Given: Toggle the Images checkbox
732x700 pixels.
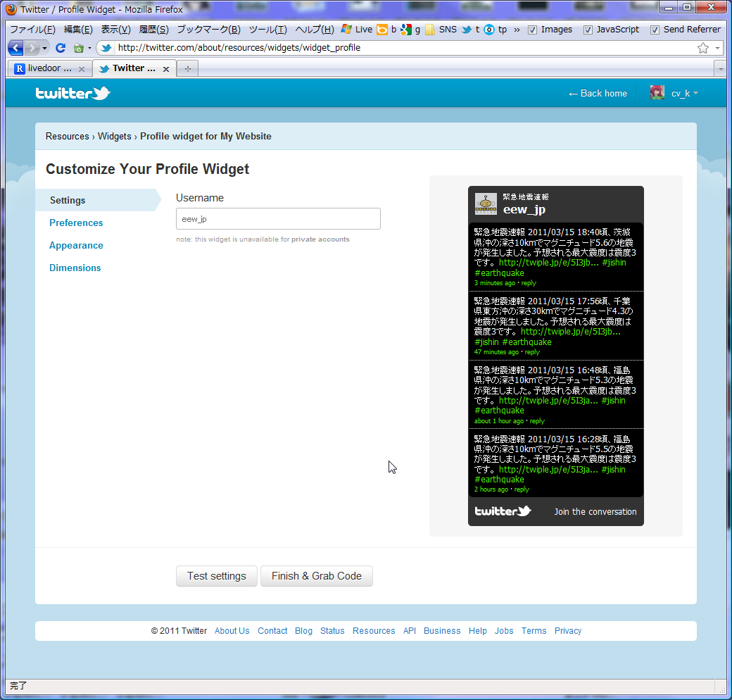Looking at the screenshot, I should click(x=532, y=30).
